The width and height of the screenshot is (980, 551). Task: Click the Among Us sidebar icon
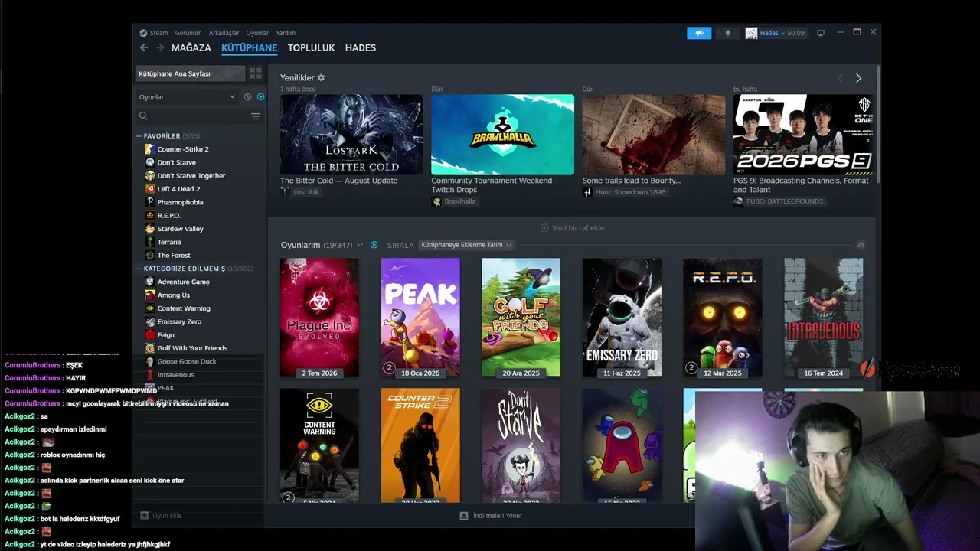pos(150,295)
